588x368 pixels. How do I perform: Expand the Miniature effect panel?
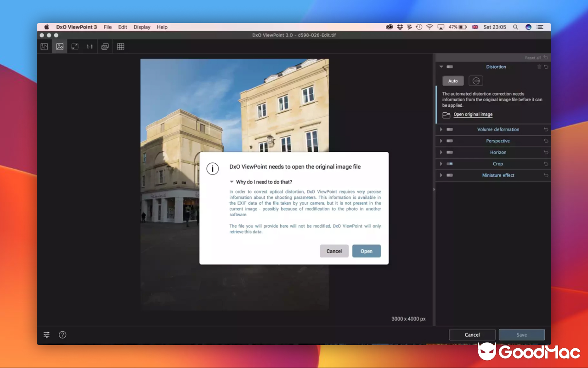pos(441,175)
